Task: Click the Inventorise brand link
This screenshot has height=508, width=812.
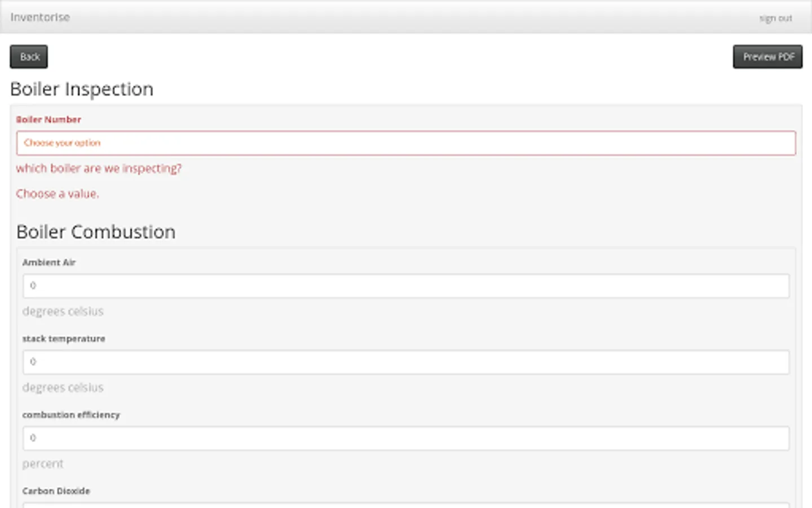Action: coord(40,17)
